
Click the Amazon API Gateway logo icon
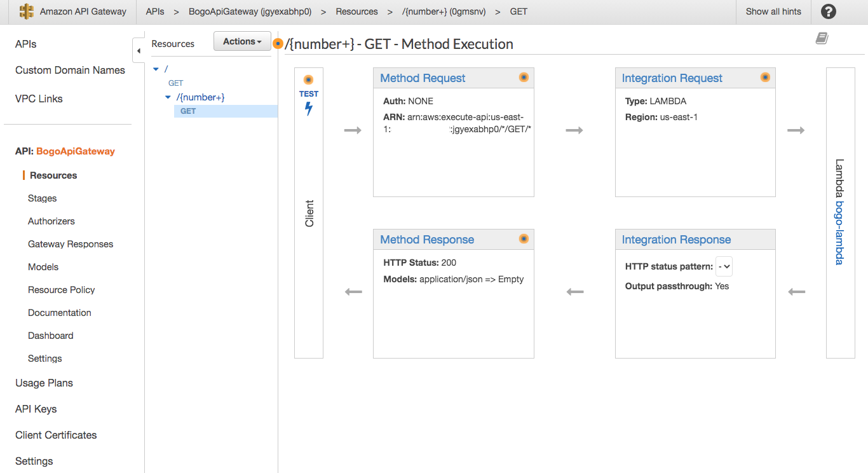(26, 11)
